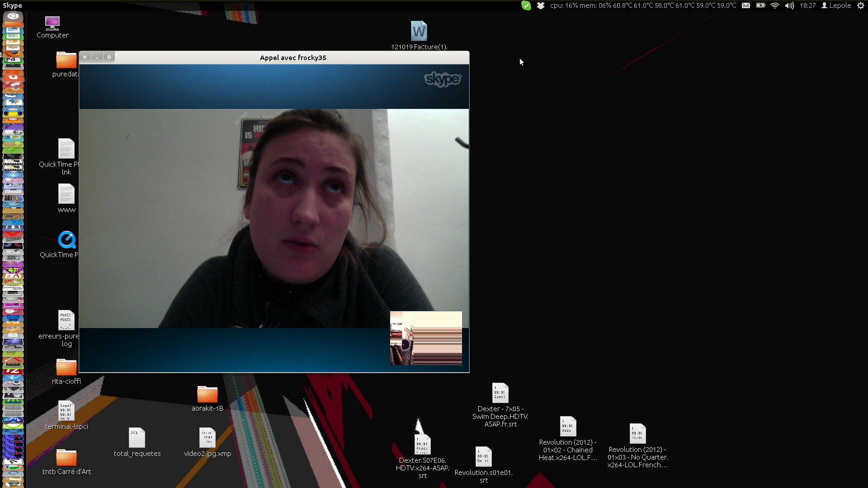Maximize the Appel avec frocky35 window

pyautogui.click(x=109, y=57)
